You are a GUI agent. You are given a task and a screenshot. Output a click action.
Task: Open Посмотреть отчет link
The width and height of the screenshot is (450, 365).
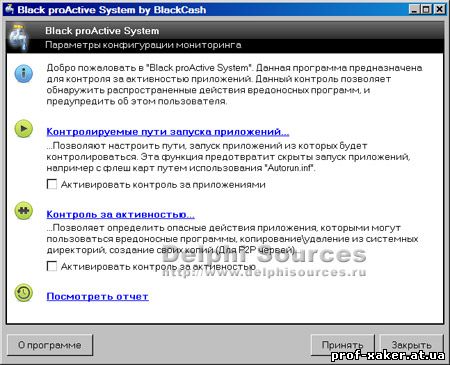[97, 296]
